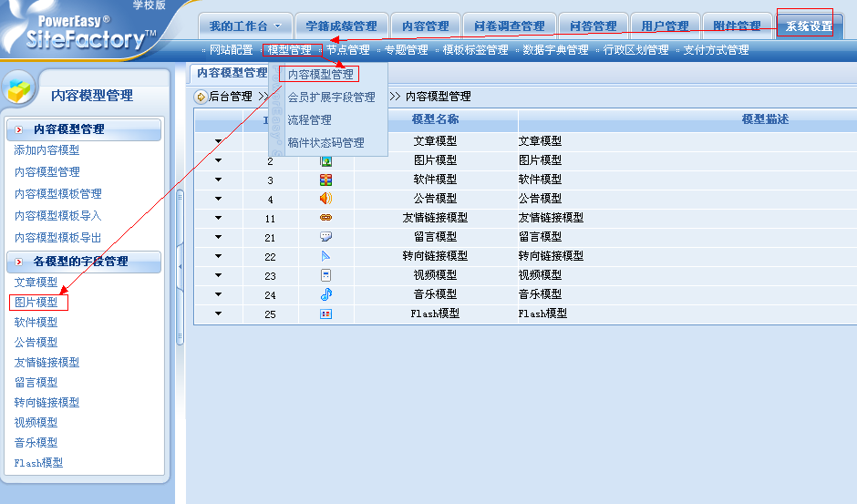Click the picture model icon in row 2
The image size is (857, 504).
click(325, 160)
